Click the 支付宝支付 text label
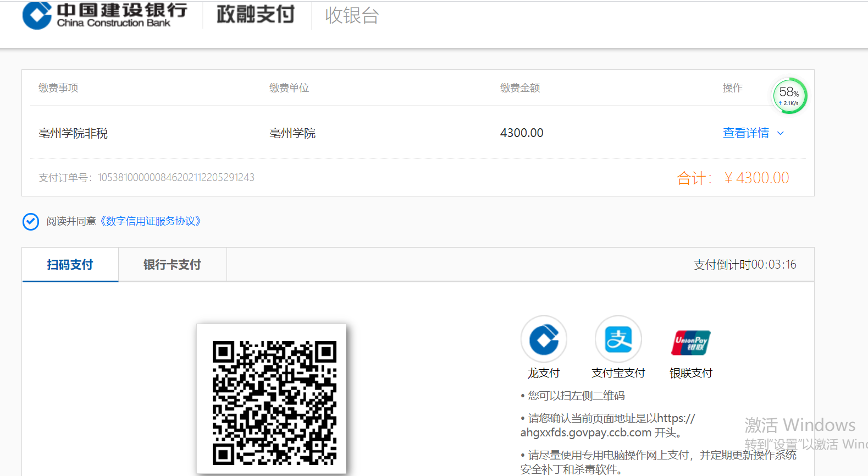 tap(618, 373)
